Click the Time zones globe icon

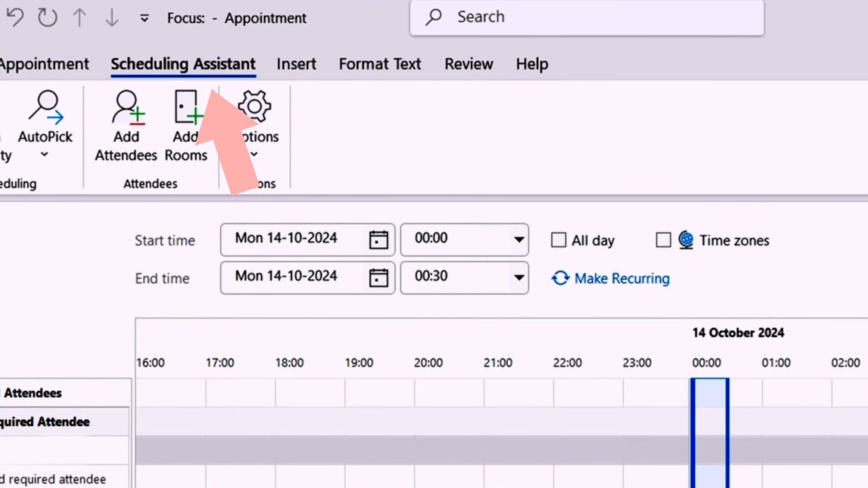[x=686, y=239]
